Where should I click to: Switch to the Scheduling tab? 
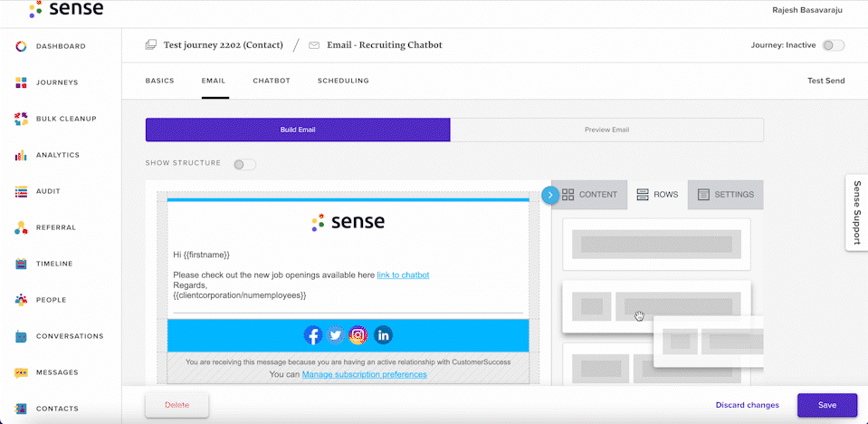pyautogui.click(x=343, y=81)
